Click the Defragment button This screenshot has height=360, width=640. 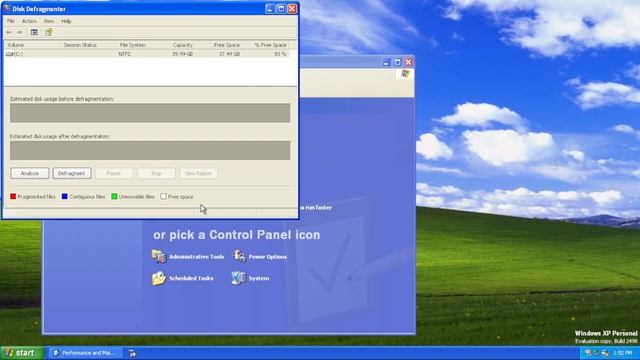pos(71,173)
